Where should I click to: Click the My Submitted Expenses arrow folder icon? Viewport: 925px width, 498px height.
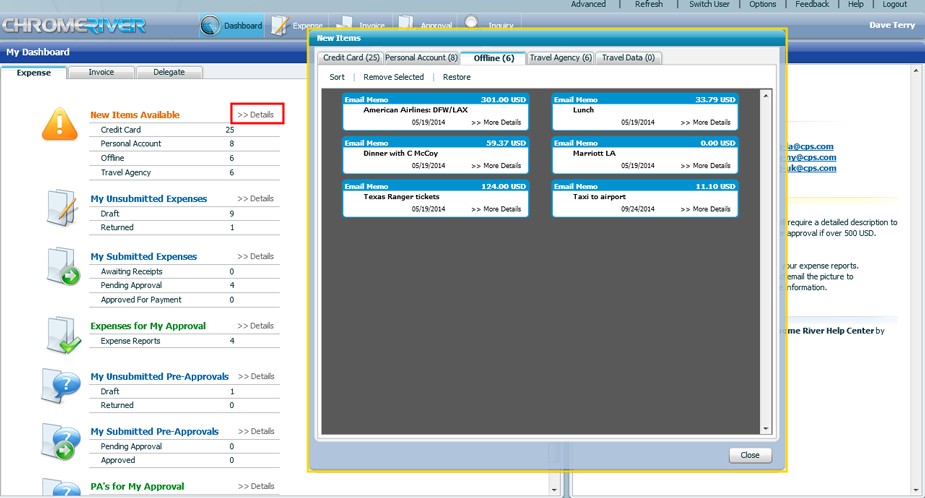point(63,266)
